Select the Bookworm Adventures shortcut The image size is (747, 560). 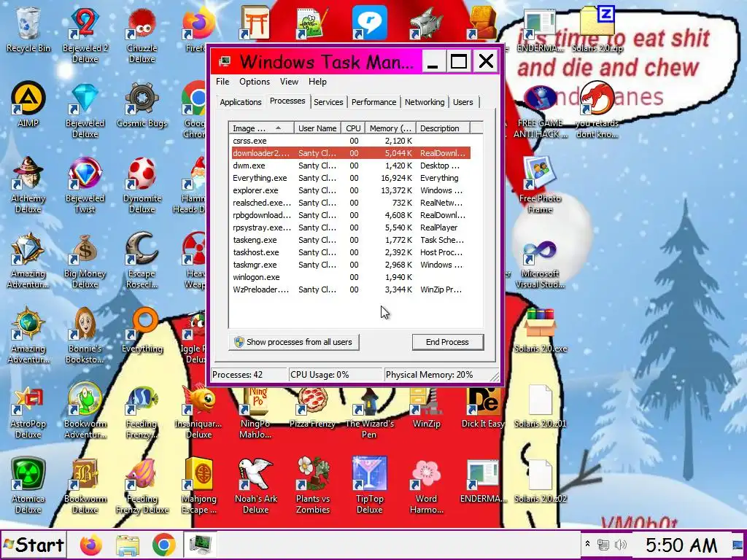[x=85, y=411]
